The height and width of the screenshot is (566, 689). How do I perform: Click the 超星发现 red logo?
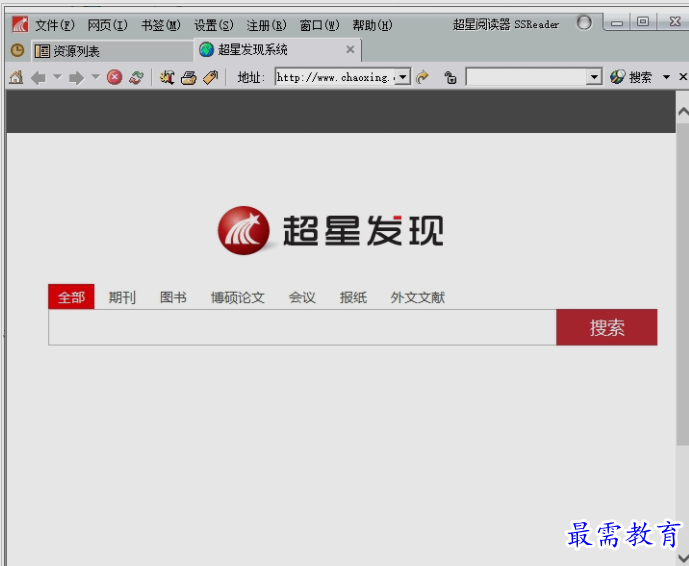click(x=244, y=230)
